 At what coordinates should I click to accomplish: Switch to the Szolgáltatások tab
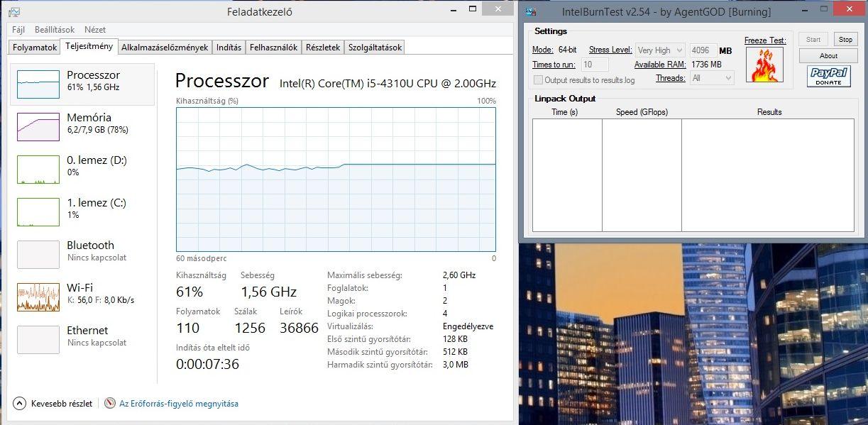tap(373, 48)
